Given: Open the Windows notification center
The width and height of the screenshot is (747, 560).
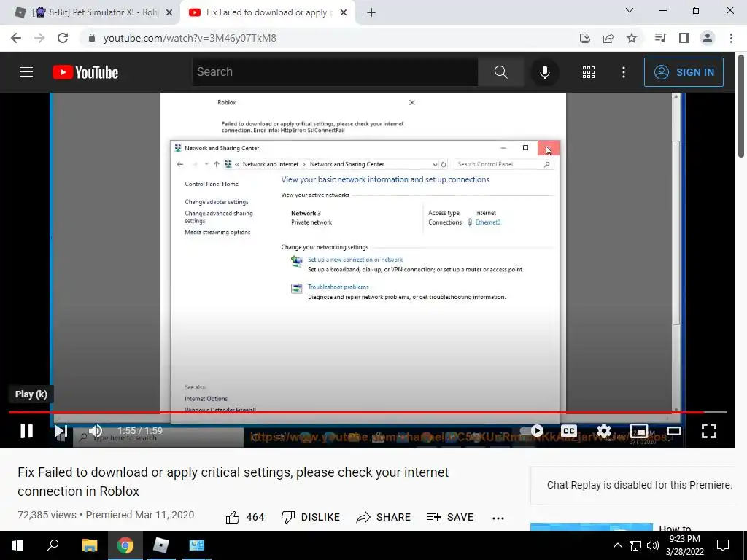Looking at the screenshot, I should [x=723, y=545].
